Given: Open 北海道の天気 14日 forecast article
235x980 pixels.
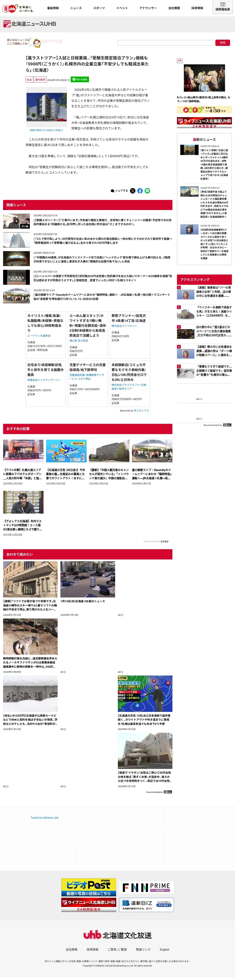Looking at the screenshot, I should [145, 703].
